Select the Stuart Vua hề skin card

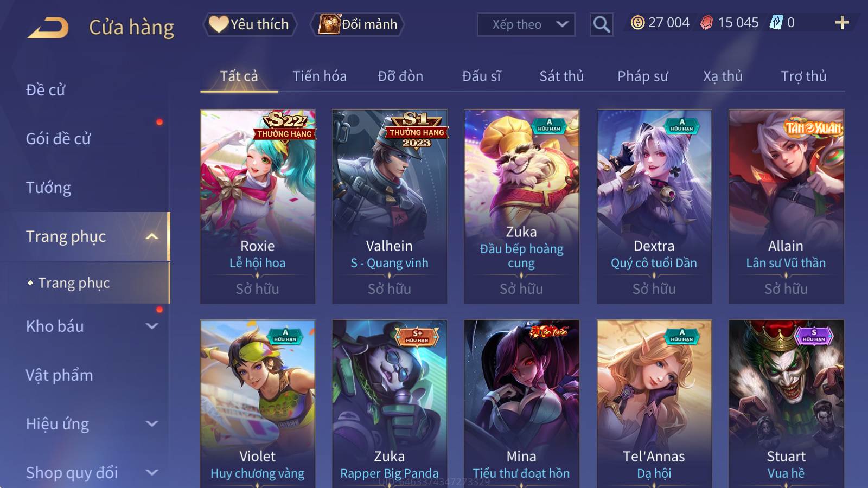(786, 404)
